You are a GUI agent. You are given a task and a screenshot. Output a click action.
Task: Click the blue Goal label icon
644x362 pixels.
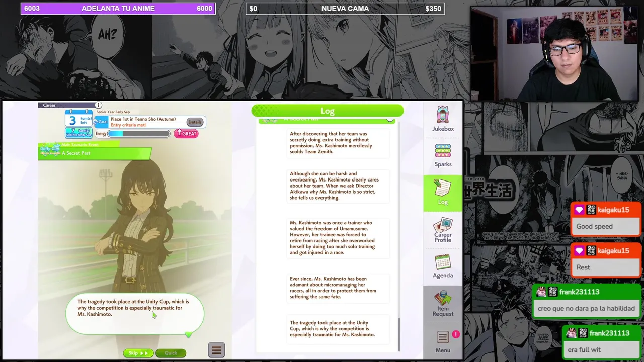[x=102, y=121]
